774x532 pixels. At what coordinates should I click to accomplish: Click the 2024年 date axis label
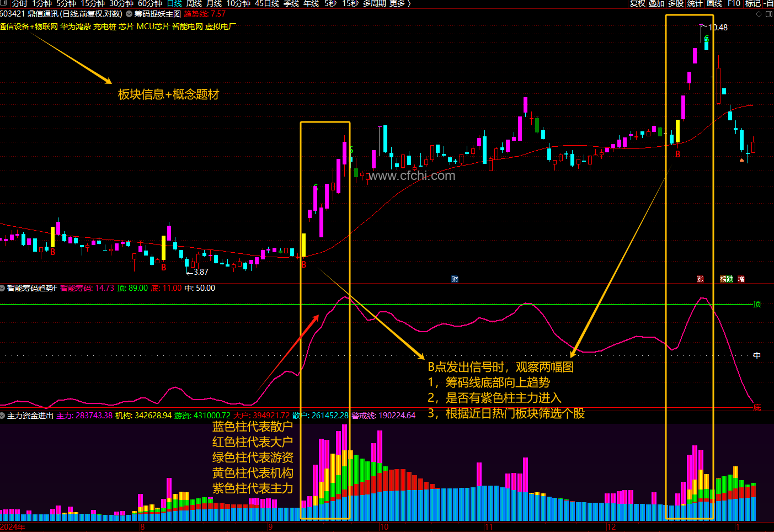(13, 527)
